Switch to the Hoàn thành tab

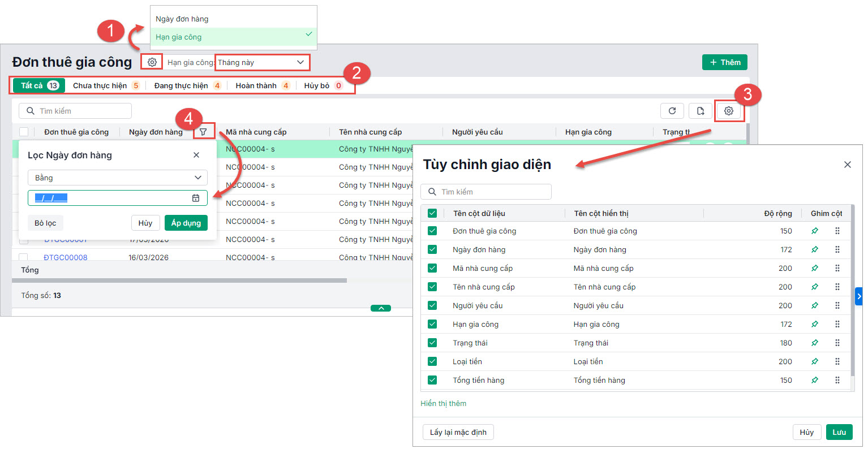coord(263,85)
